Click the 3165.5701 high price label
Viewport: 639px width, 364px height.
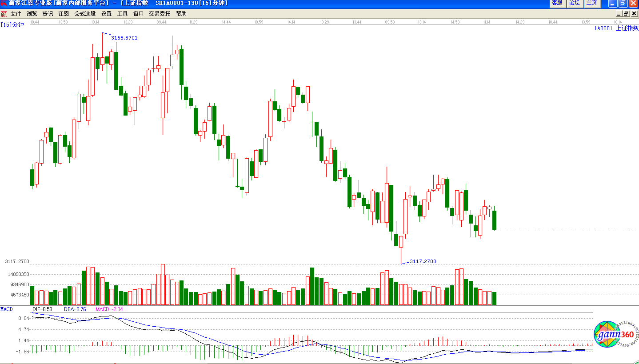(124, 38)
